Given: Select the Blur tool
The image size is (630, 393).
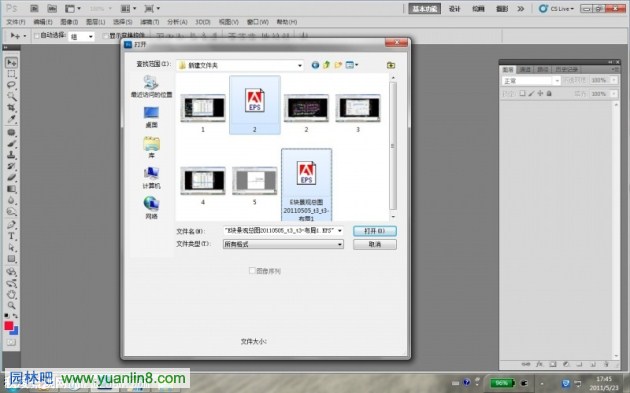Looking at the screenshot, I should coord(11,200).
